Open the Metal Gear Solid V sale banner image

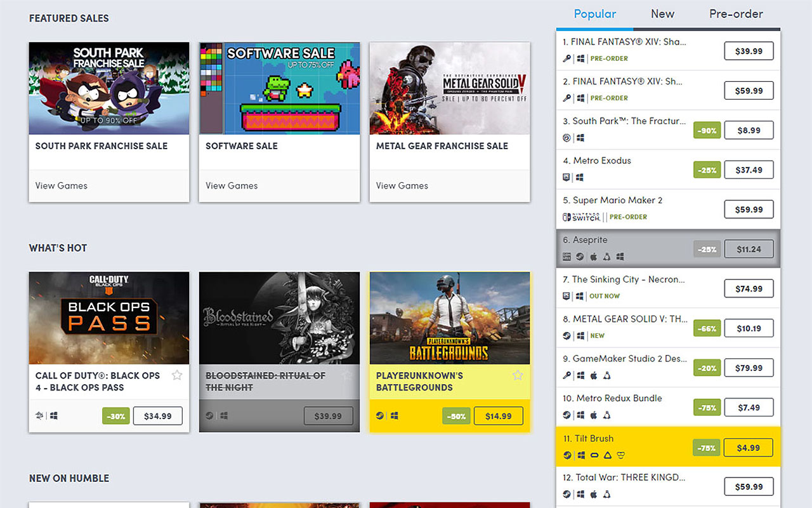pos(450,88)
